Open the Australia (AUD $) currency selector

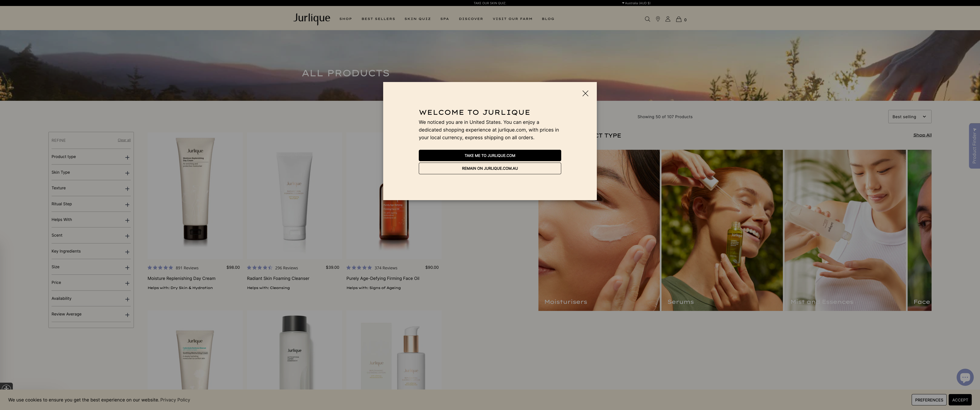[x=636, y=3]
